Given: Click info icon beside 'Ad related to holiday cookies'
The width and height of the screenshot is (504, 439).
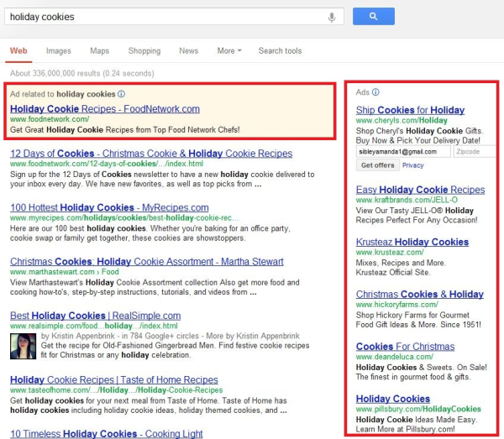Looking at the screenshot, I should 122,95.
